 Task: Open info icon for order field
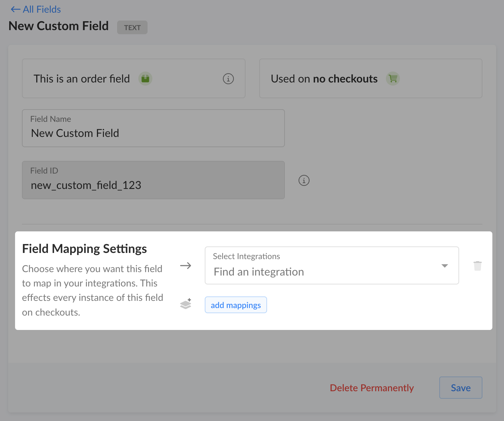click(228, 79)
